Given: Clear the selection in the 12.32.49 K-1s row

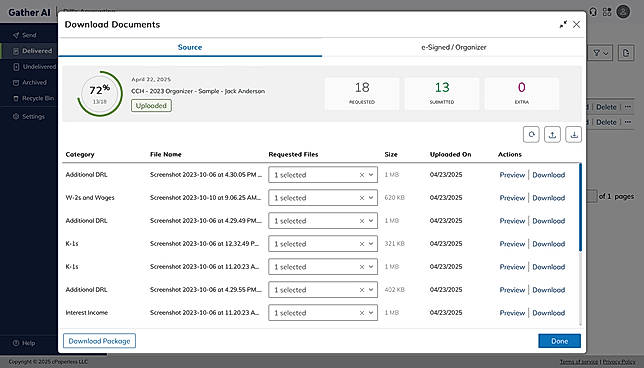Looking at the screenshot, I should tap(362, 244).
